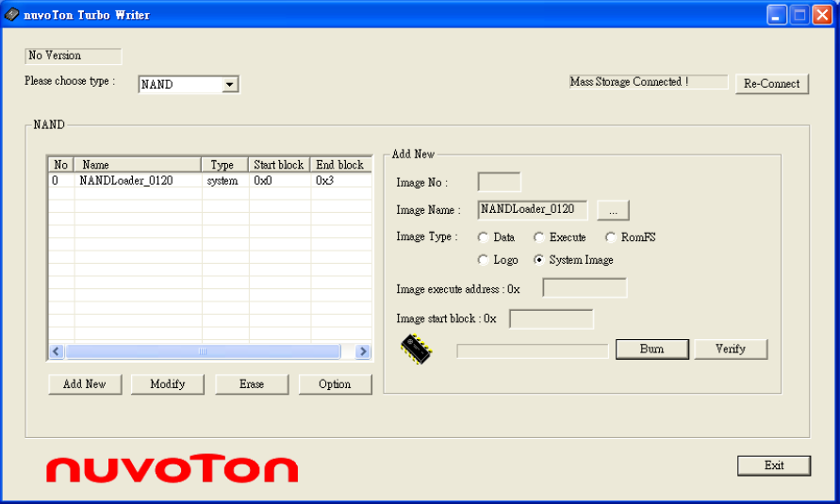Viewport: 840px width, 504px height.
Task: Click the Image Name field NANDLoader_0120
Action: (x=533, y=210)
